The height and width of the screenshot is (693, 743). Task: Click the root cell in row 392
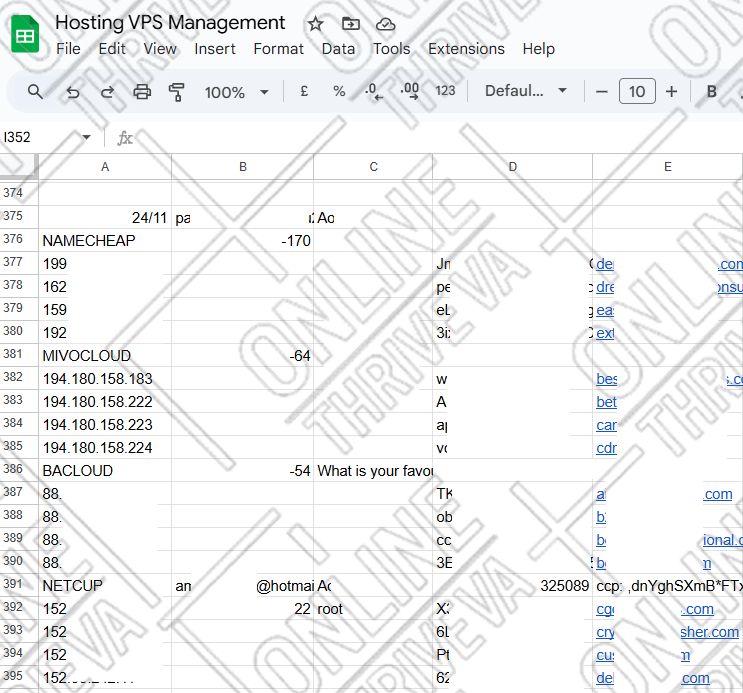[x=373, y=609]
